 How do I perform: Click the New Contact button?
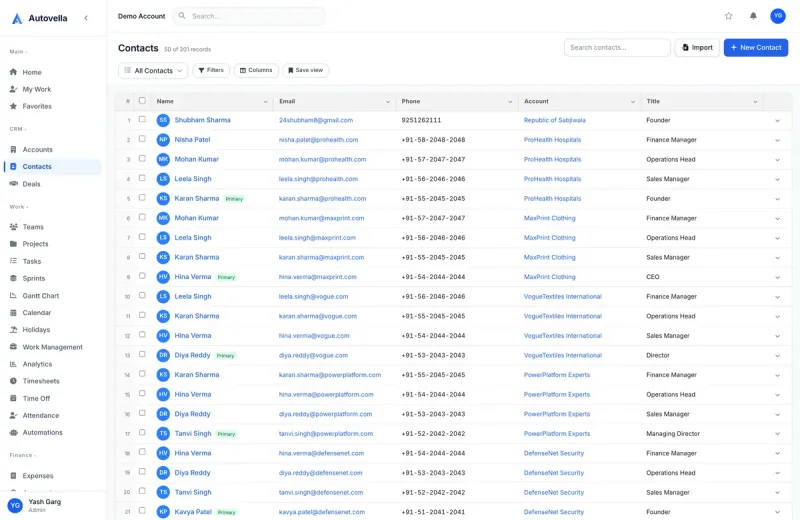point(756,47)
